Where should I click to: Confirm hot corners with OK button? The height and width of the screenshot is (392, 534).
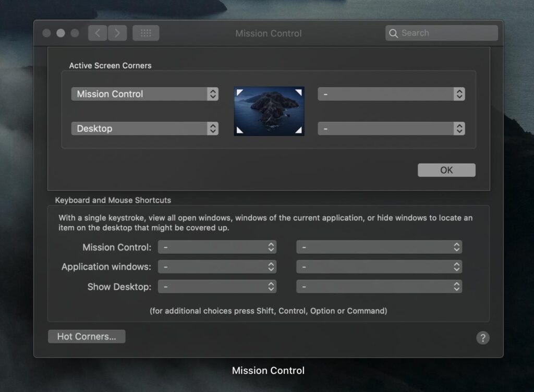click(446, 170)
